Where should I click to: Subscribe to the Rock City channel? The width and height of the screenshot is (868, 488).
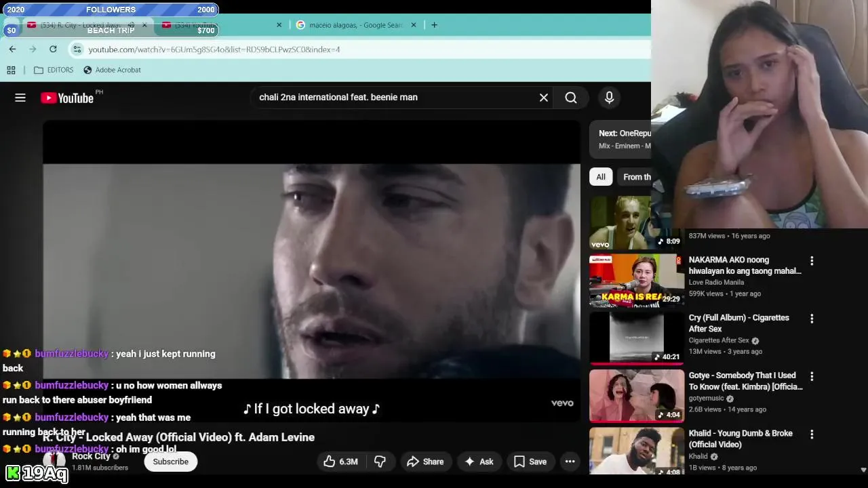coord(171,462)
